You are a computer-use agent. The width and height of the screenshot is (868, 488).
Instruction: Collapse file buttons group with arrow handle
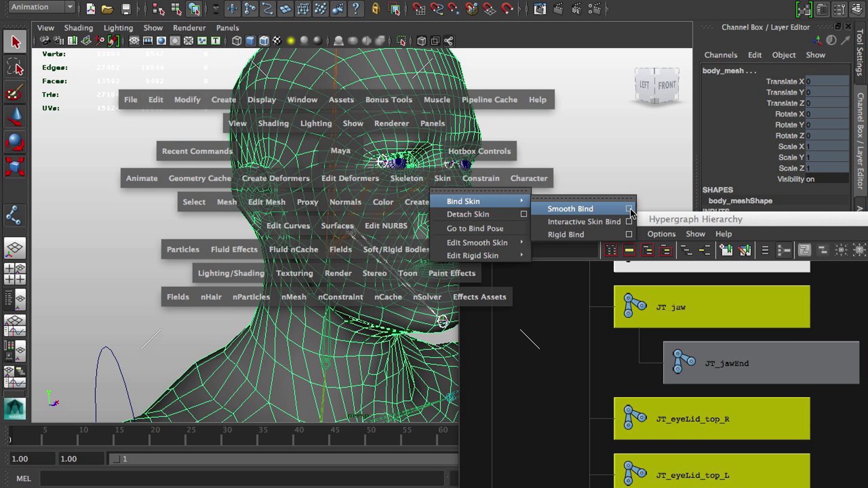[x=139, y=9]
